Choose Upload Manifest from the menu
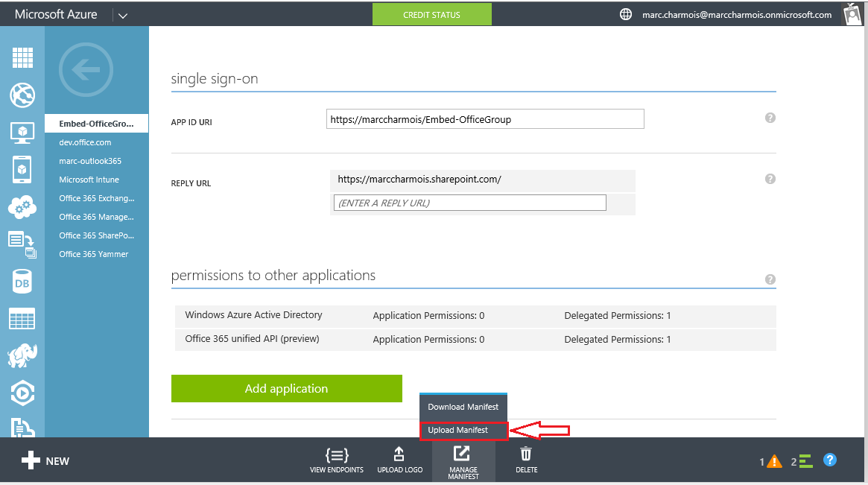The image size is (868, 485). pyautogui.click(x=463, y=430)
